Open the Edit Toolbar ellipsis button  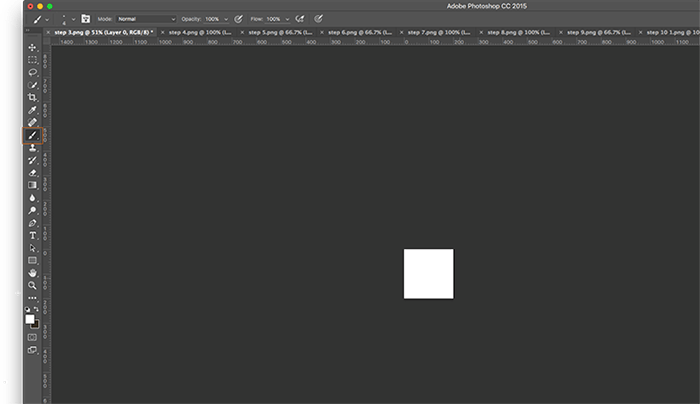coord(32,298)
